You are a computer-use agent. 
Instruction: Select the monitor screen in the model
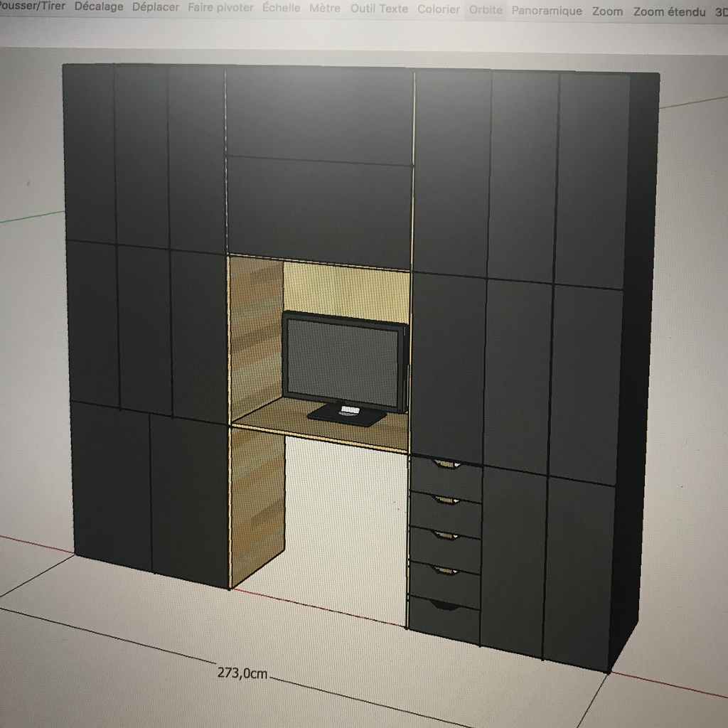(342, 362)
